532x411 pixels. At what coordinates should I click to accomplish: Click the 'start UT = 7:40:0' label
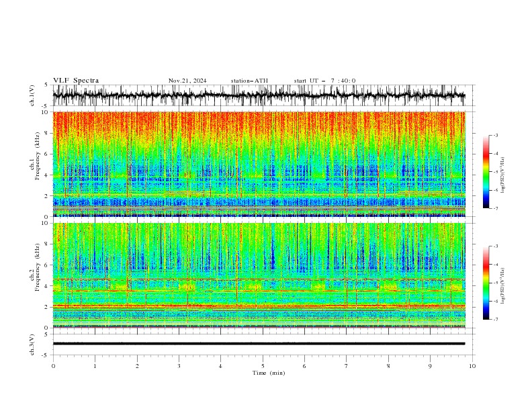click(324, 81)
